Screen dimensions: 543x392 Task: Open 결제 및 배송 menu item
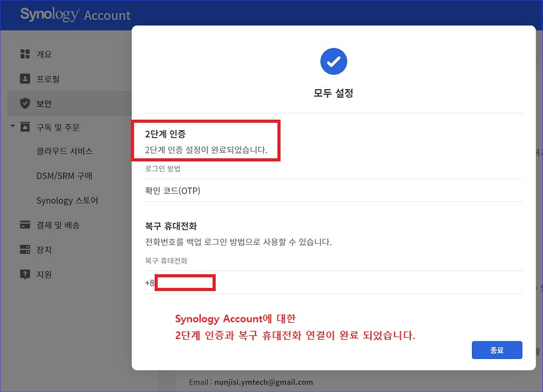point(58,225)
